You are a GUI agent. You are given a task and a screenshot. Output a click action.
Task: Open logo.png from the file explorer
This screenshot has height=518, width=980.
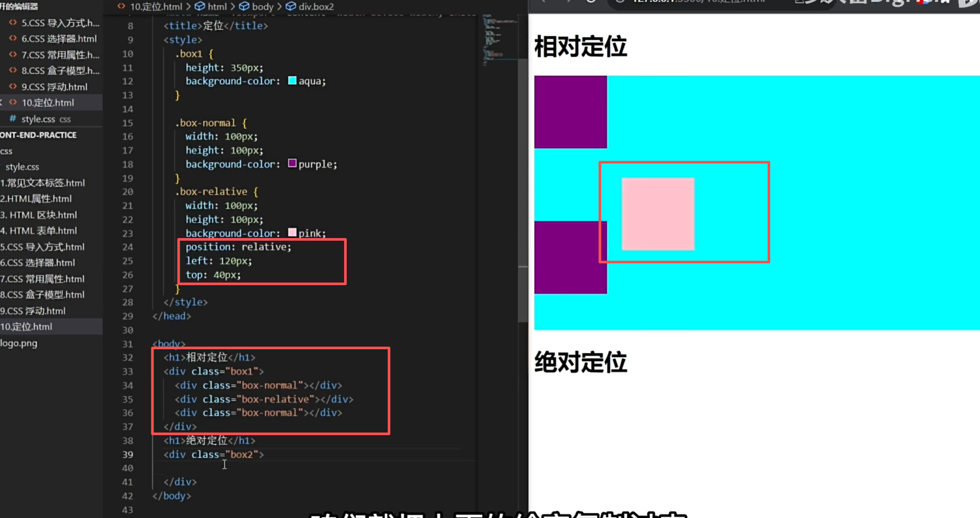pos(19,343)
